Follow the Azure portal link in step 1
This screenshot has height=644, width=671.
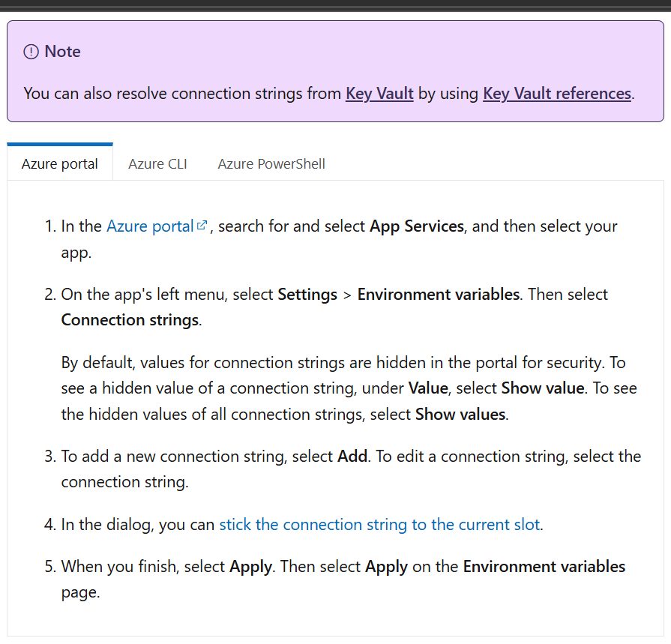(150, 226)
